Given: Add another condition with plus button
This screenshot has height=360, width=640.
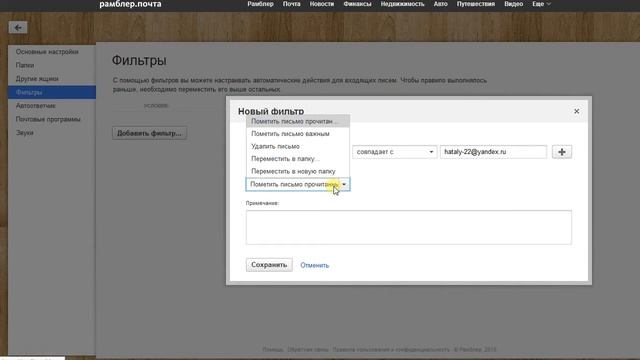Looking at the screenshot, I should pos(562,152).
